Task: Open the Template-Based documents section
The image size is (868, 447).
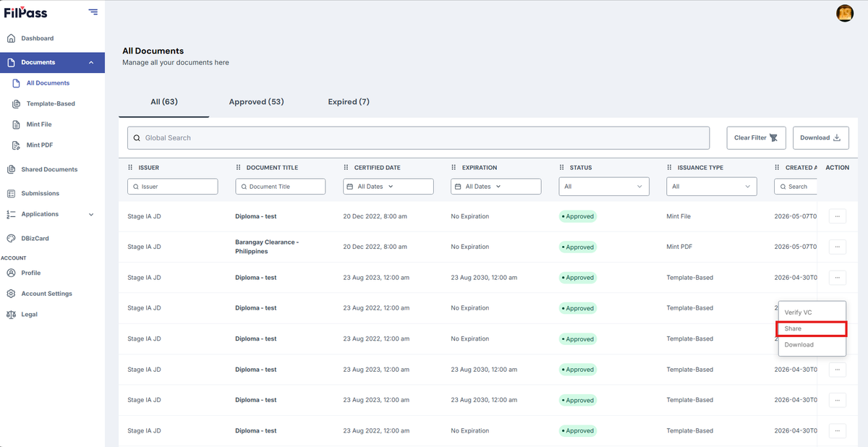Action: (52, 103)
